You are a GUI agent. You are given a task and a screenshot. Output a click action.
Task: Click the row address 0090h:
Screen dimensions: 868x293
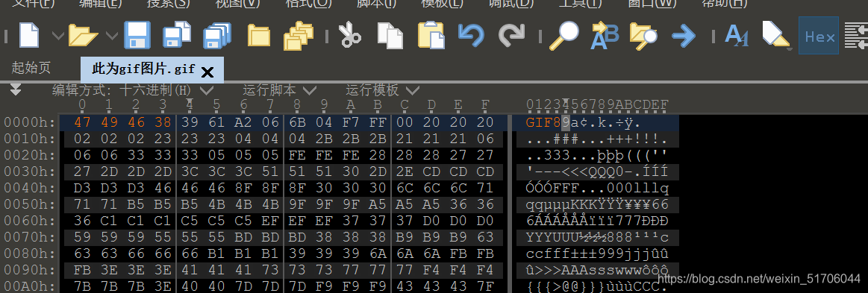pos(30,271)
